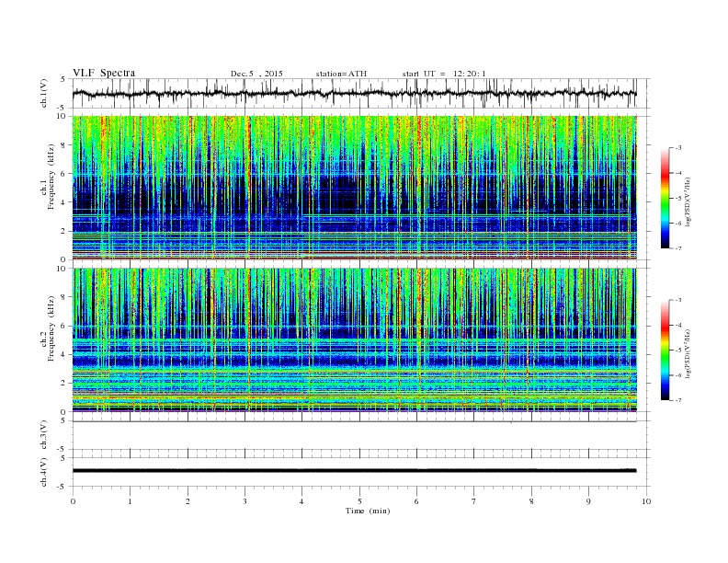Click the "start UT = 12:20: 1" text
This screenshot has width=728, height=563.
click(444, 74)
